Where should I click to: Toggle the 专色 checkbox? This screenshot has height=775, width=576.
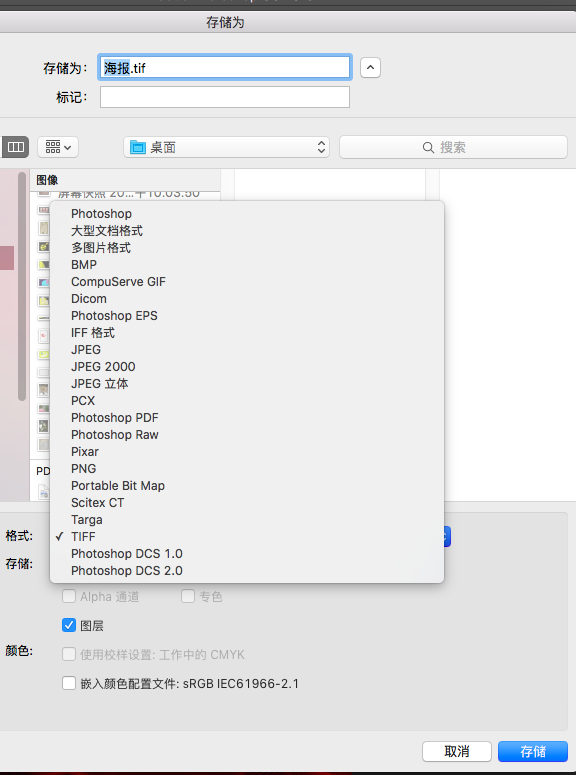[188, 596]
